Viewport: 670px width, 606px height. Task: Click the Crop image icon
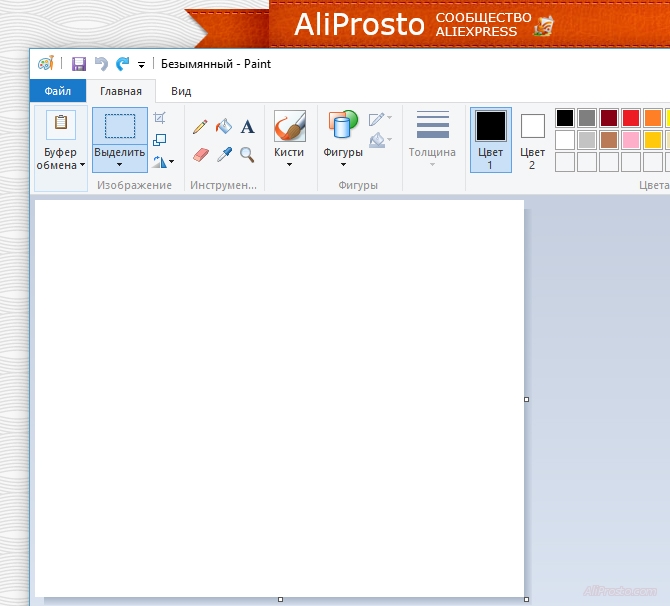[x=160, y=118]
